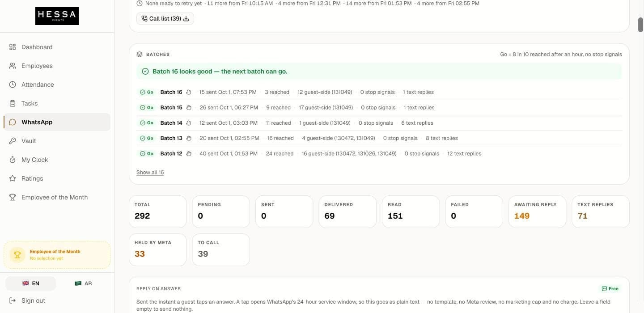Open the To Call 39 card
This screenshot has height=313, width=644.
[x=221, y=250]
